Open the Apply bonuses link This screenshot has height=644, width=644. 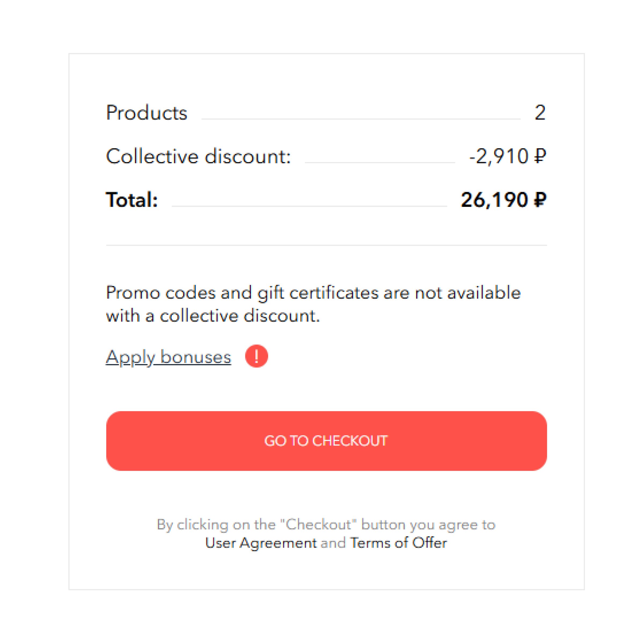click(168, 357)
